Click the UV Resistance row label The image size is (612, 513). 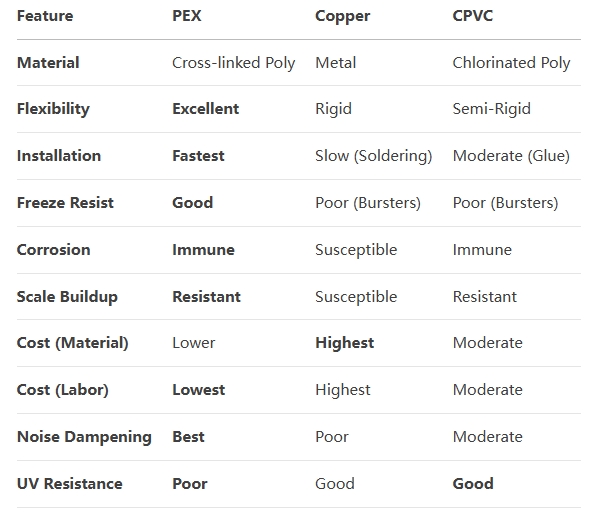(x=69, y=484)
